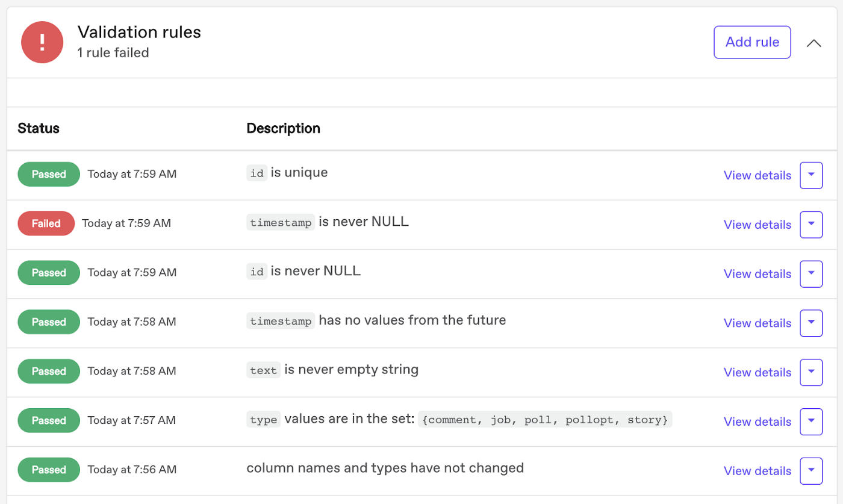
Task: View details of 'text is never empty string'
Action: pyautogui.click(x=757, y=372)
